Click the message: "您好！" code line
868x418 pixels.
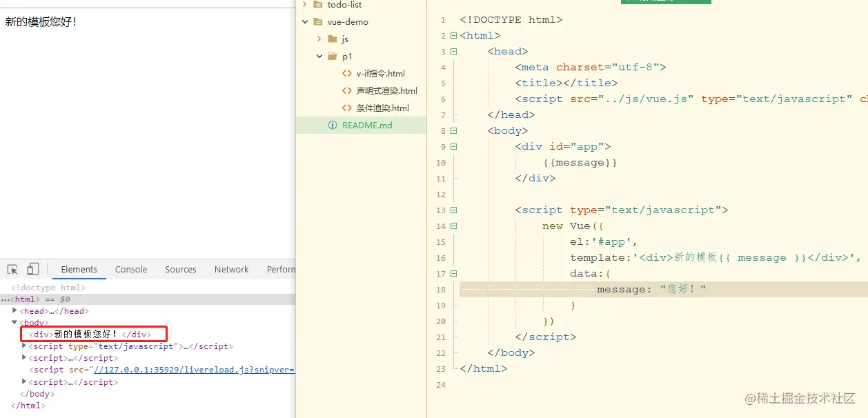(652, 289)
